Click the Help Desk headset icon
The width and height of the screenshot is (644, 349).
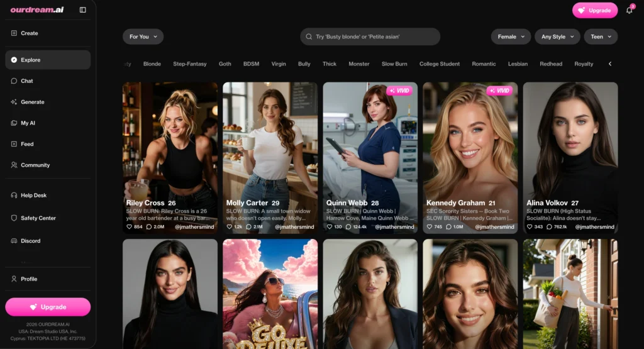click(x=14, y=196)
